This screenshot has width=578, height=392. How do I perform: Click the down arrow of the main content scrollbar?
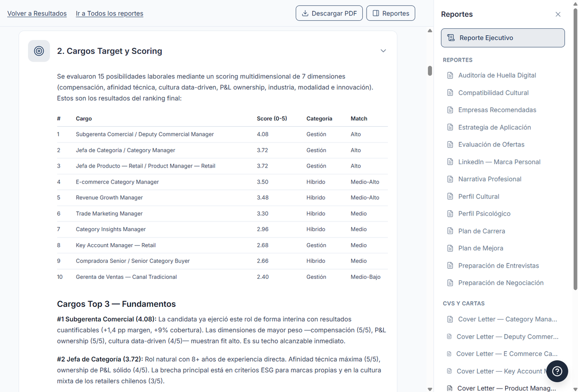pos(430,389)
